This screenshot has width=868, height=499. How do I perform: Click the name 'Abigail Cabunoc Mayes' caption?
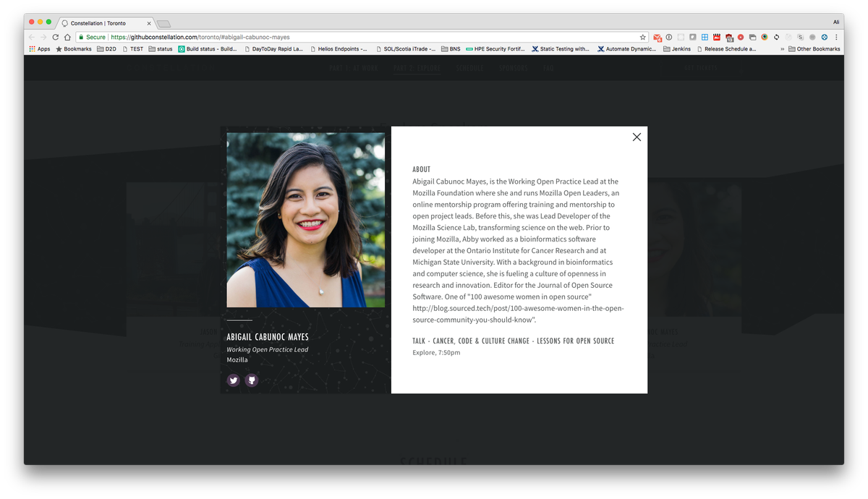(x=268, y=337)
